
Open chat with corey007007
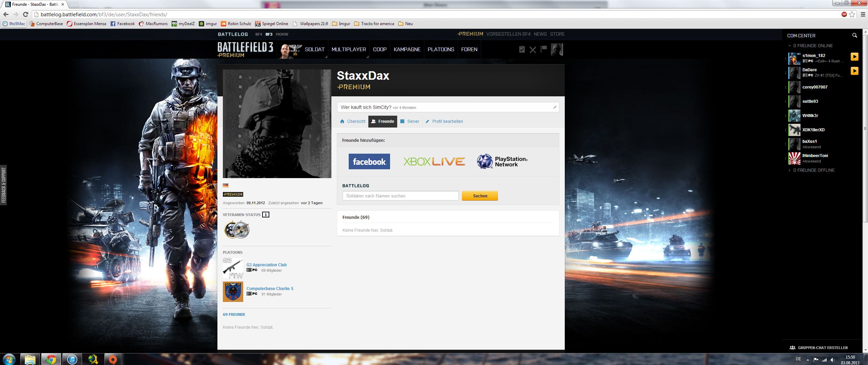pos(815,87)
